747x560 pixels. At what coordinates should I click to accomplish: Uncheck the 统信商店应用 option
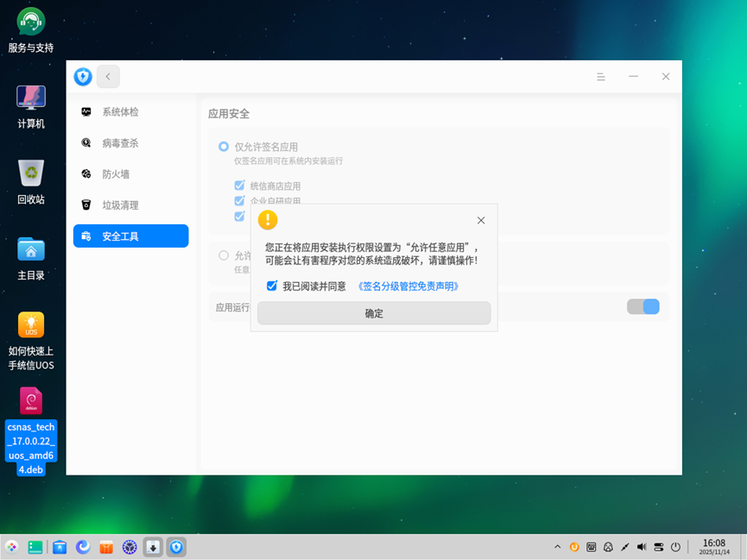[239, 185]
